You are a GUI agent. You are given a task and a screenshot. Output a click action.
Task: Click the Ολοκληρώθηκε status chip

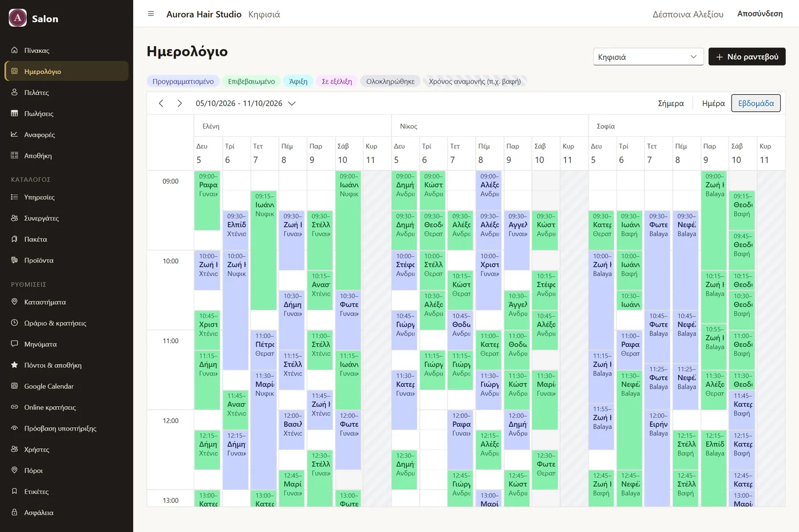(390, 82)
